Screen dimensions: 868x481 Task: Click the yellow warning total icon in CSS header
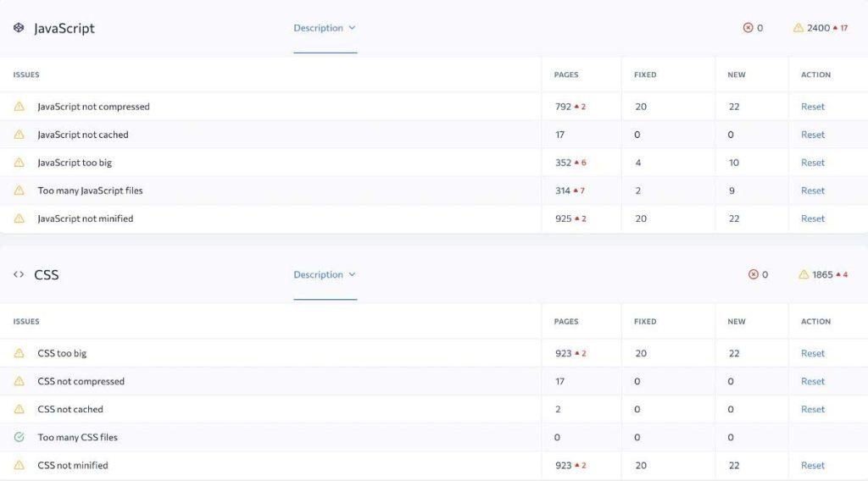(x=804, y=274)
